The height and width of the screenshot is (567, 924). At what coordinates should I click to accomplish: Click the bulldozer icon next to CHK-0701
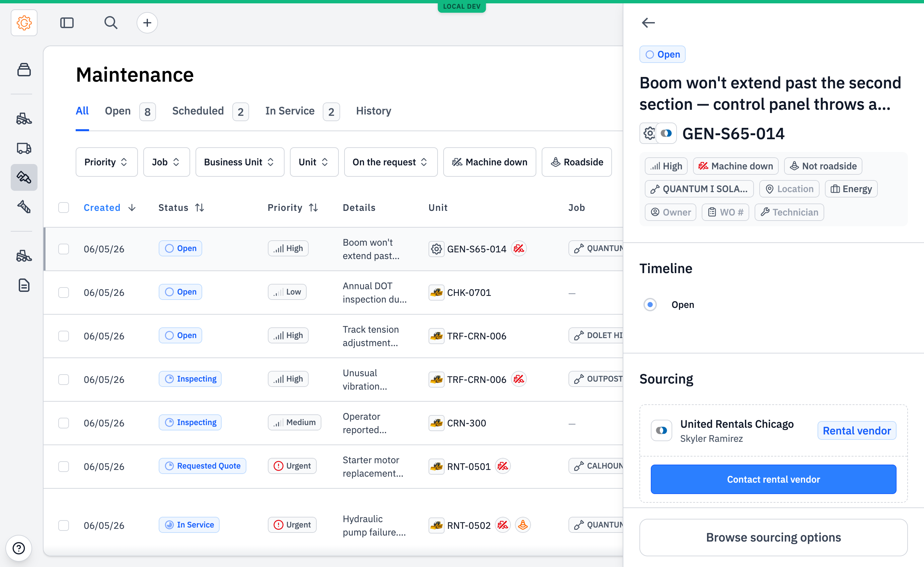pos(437,293)
